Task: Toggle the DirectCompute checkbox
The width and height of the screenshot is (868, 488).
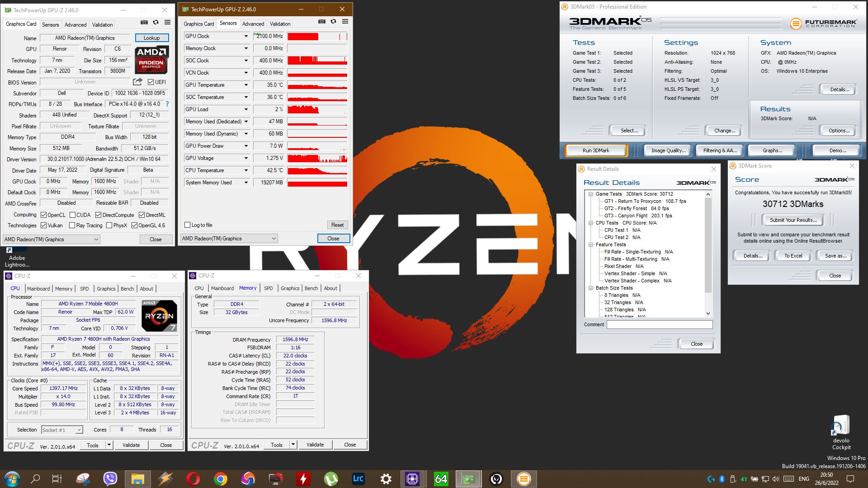Action: tap(98, 215)
